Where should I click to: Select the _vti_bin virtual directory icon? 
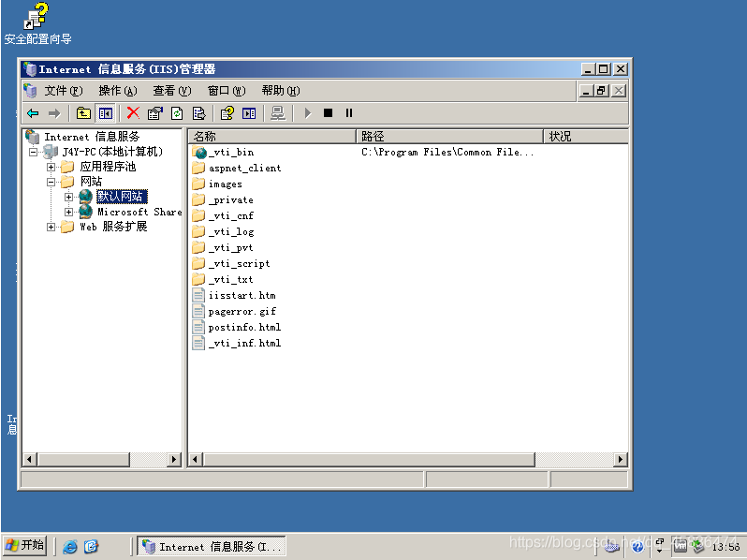pyautogui.click(x=200, y=153)
